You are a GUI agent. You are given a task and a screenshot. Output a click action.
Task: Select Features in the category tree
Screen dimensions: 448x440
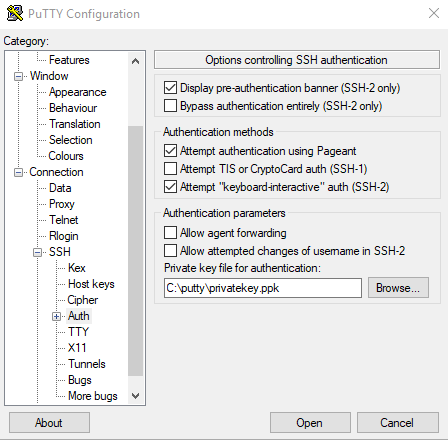(69, 60)
